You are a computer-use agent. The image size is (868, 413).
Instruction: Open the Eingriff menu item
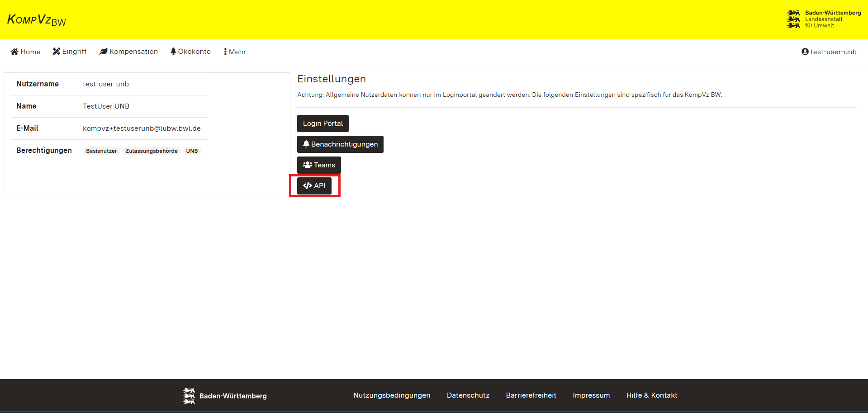click(x=74, y=52)
